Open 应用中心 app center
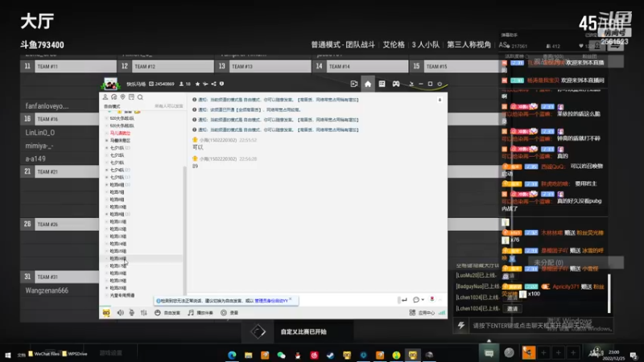 [x=422, y=313]
